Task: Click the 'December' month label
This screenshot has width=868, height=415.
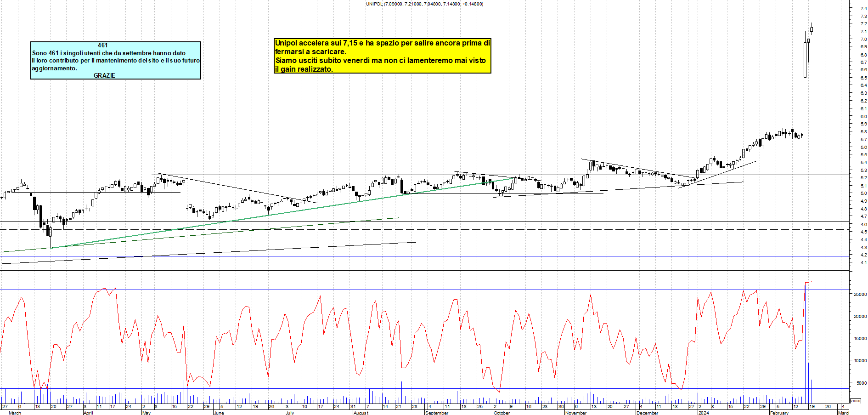Action: (x=647, y=413)
